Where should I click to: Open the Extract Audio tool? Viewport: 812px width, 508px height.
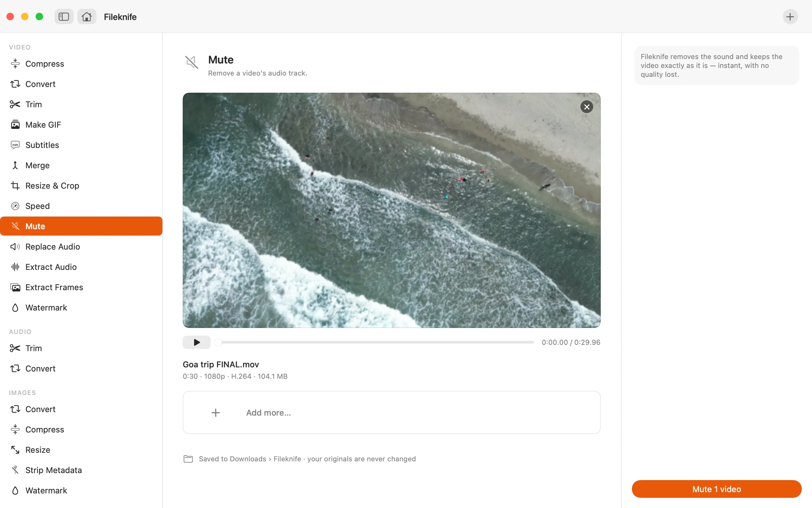coord(81,267)
